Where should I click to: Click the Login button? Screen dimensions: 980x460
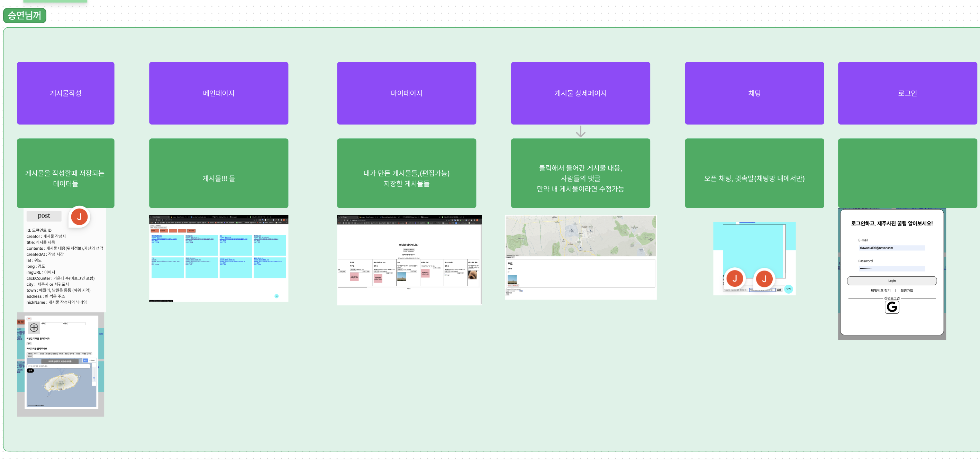click(x=891, y=280)
